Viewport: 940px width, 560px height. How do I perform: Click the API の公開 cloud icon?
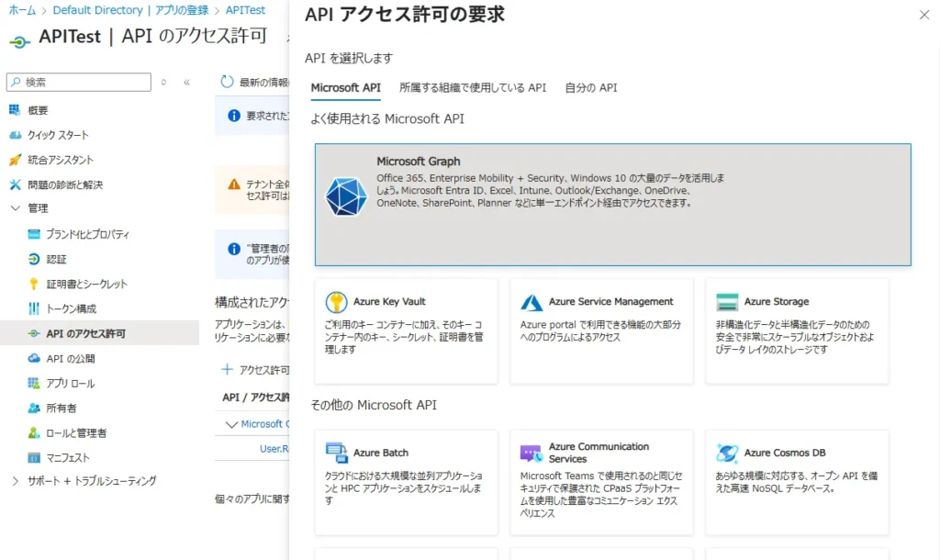click(34, 358)
